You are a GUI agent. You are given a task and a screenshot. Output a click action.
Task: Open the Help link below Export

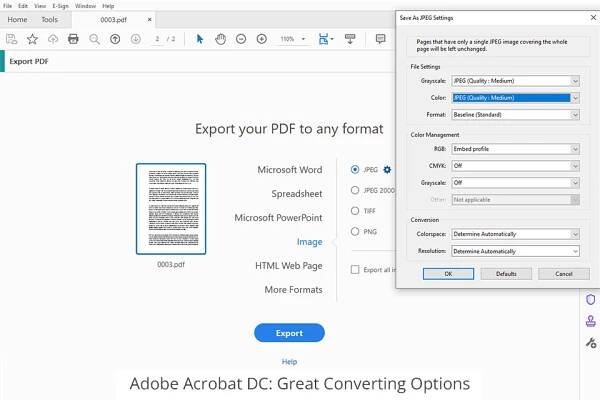(x=289, y=361)
